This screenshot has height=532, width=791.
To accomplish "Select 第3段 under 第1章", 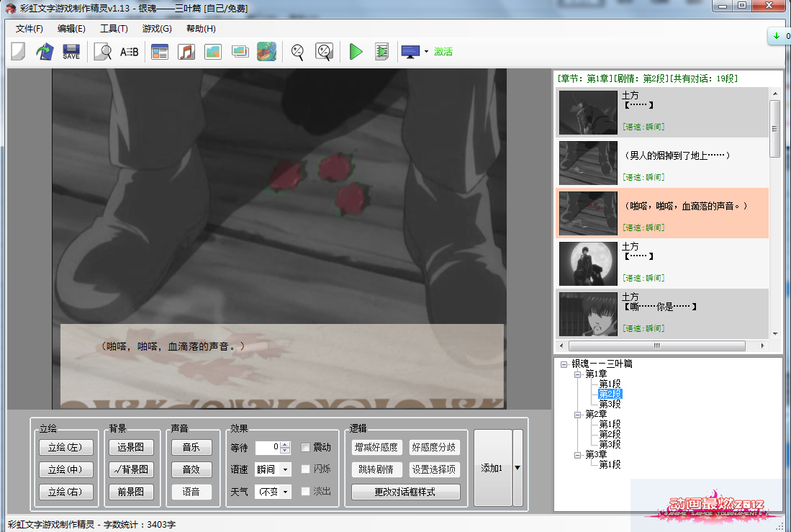I will click(x=610, y=405).
